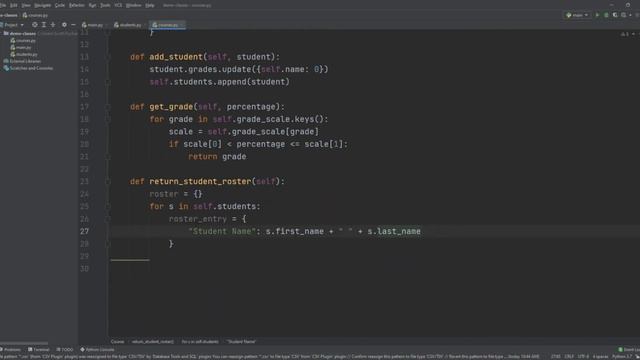
Task: Click the select opened file target icon
Action: (x=35, y=25)
